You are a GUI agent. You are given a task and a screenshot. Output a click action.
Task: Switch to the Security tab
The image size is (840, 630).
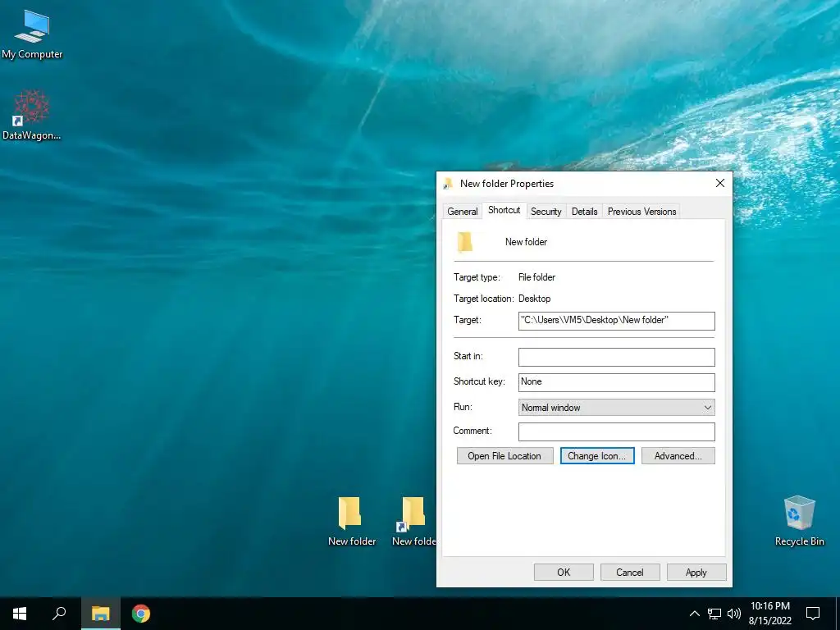[x=546, y=212]
